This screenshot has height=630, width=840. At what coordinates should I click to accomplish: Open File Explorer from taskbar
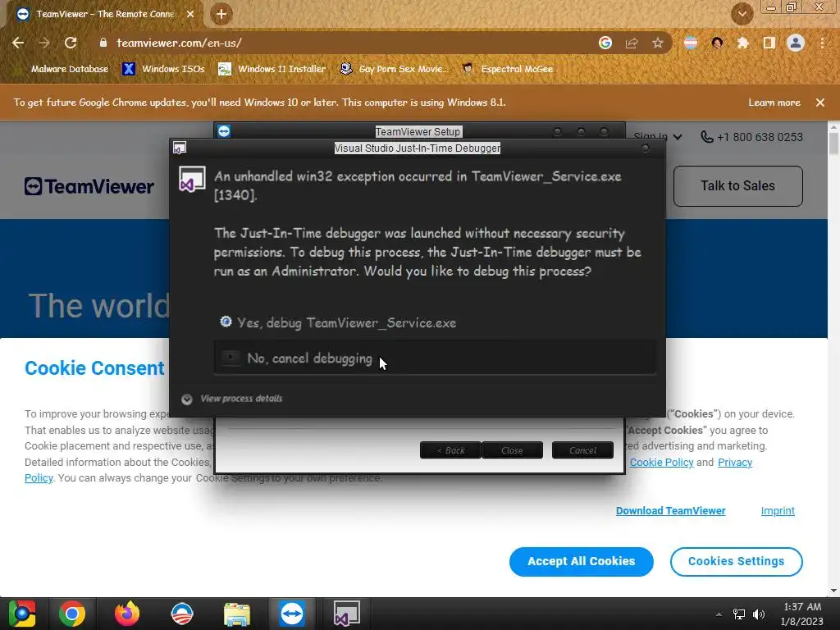(237, 614)
